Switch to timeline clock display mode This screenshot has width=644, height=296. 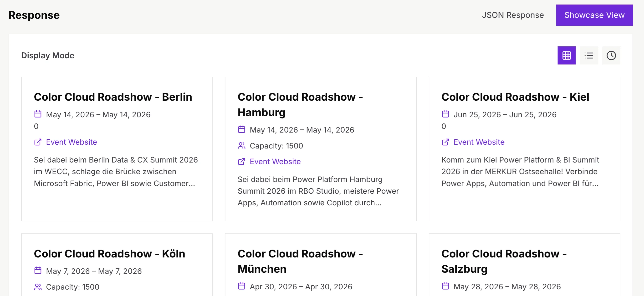click(611, 55)
